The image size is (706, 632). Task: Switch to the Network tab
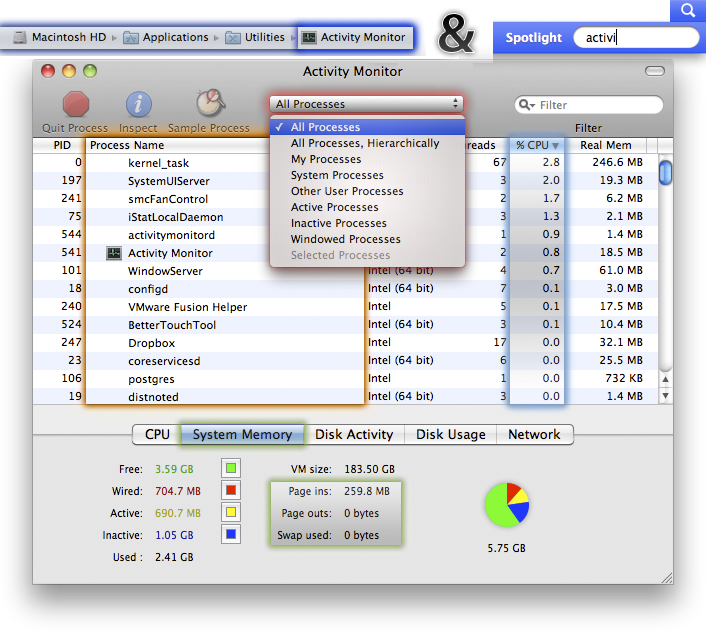click(x=534, y=434)
